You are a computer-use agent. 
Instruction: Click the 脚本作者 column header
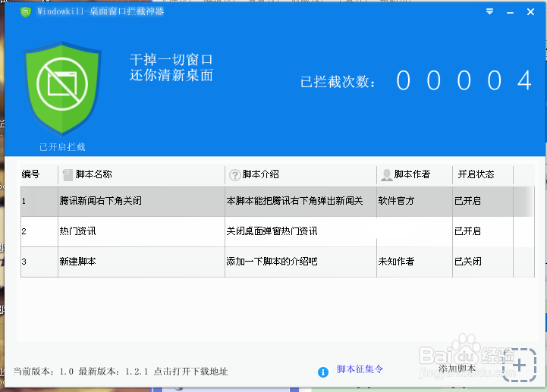[413, 174]
